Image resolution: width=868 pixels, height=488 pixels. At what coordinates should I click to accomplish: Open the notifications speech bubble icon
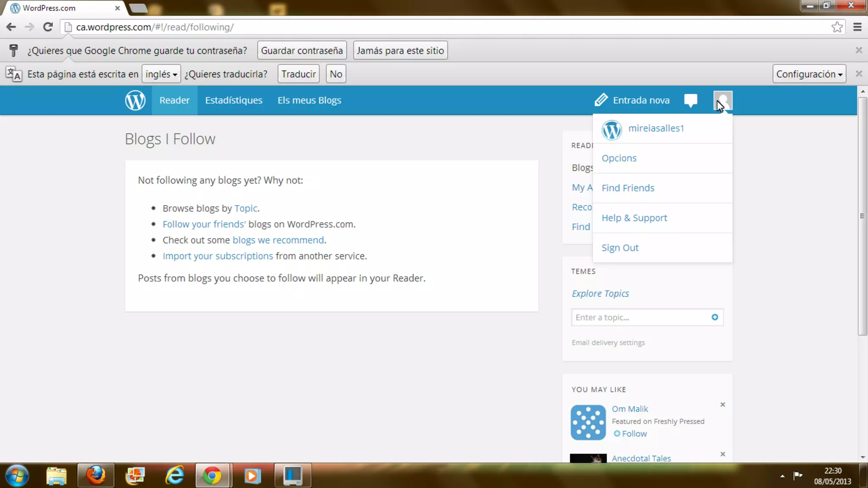(690, 100)
